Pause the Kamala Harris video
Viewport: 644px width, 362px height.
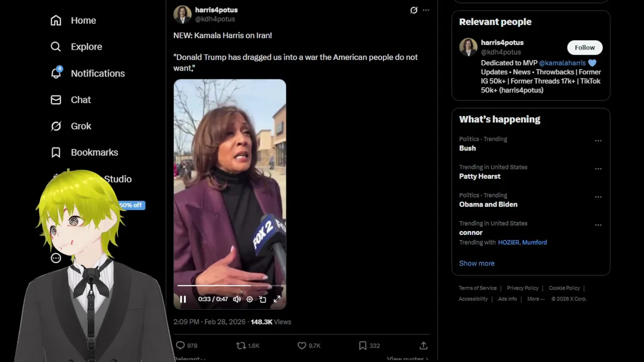click(x=183, y=299)
